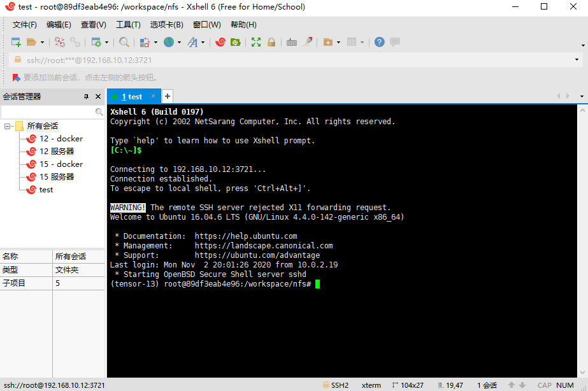Click the status bar down arrow icon
The height and width of the screenshot is (391, 588).
click(522, 385)
